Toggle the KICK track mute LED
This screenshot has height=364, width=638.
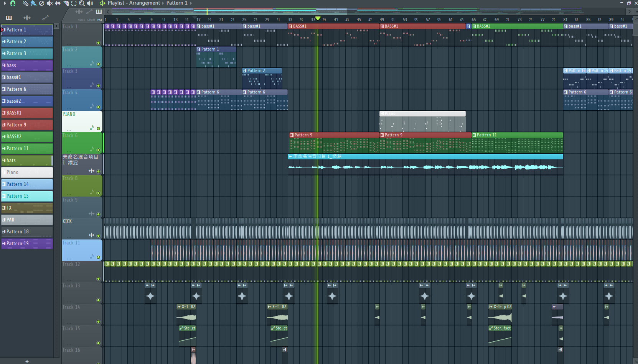tap(98, 236)
